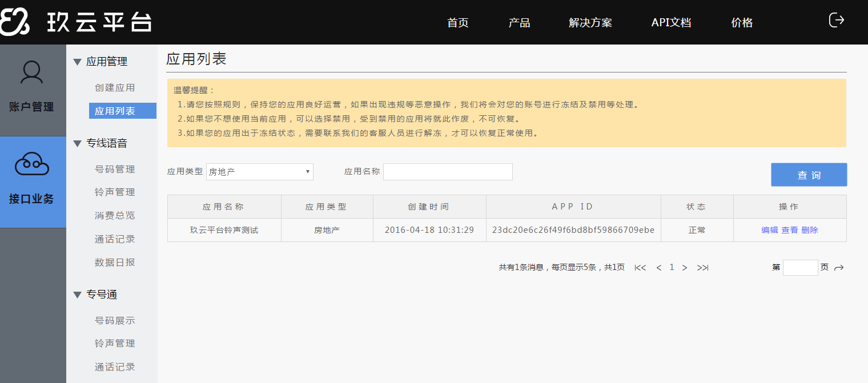Focus the page number input box

point(801,268)
